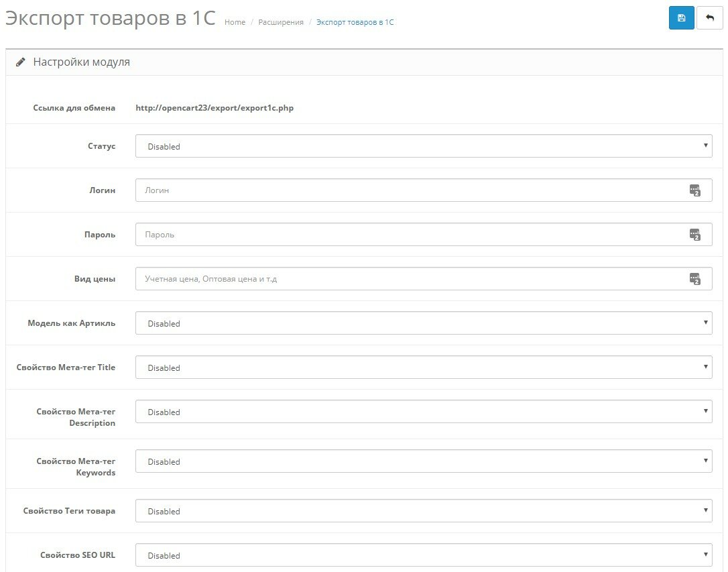
Task: Focus the Пароль input field
Action: pyautogui.click(x=424, y=235)
